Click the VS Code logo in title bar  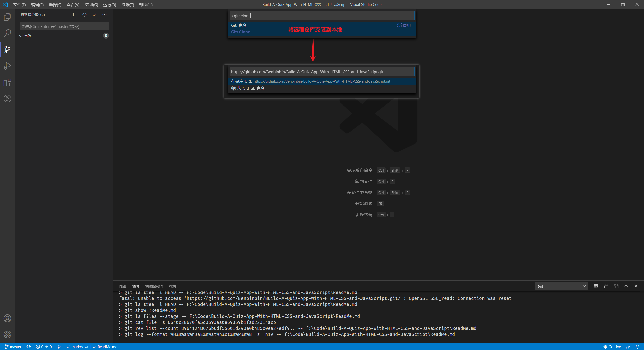coord(5,5)
